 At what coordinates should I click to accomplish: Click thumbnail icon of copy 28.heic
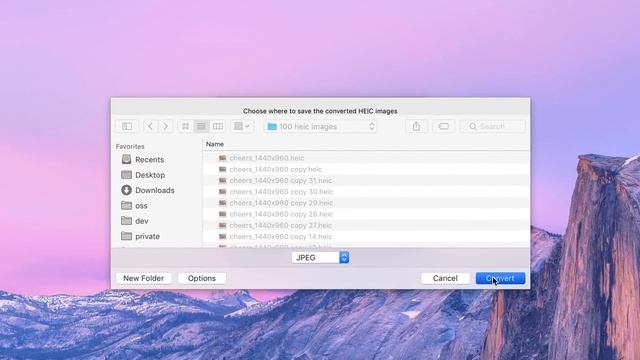[x=222, y=214]
